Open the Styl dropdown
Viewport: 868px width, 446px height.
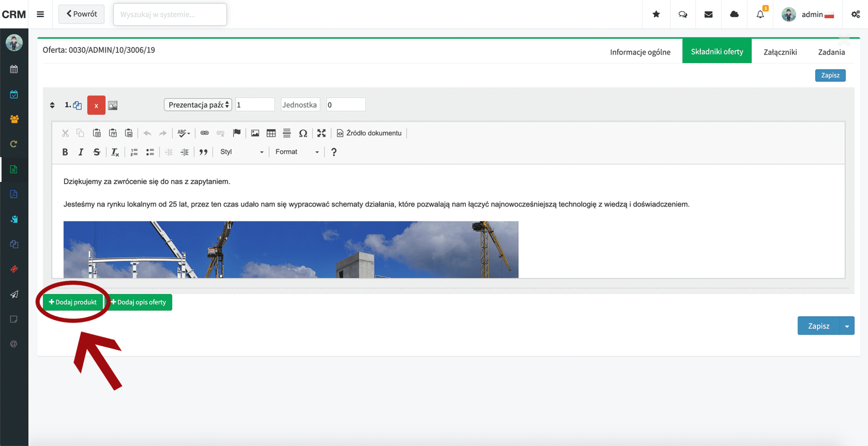coord(242,152)
